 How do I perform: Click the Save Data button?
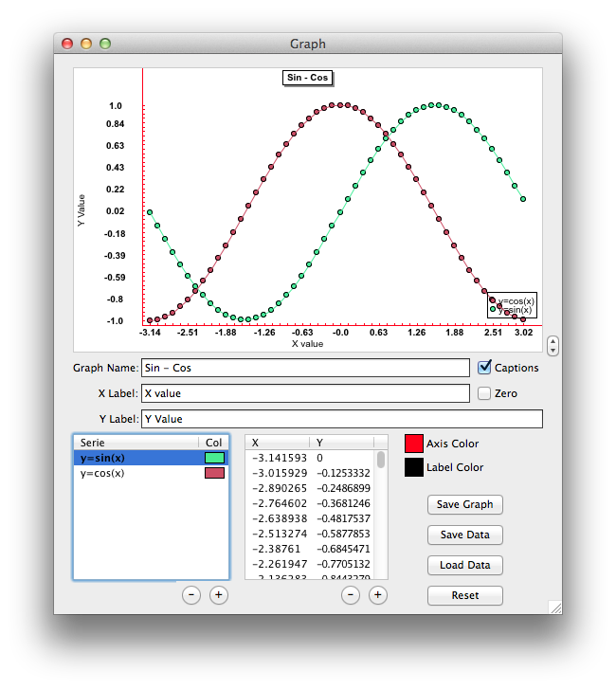(465, 535)
